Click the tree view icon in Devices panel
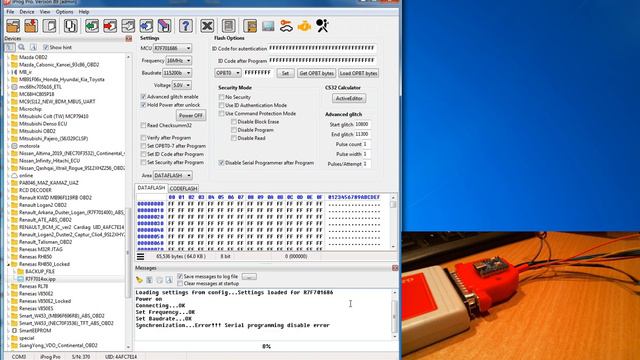This screenshot has height=360, width=640. point(10,47)
